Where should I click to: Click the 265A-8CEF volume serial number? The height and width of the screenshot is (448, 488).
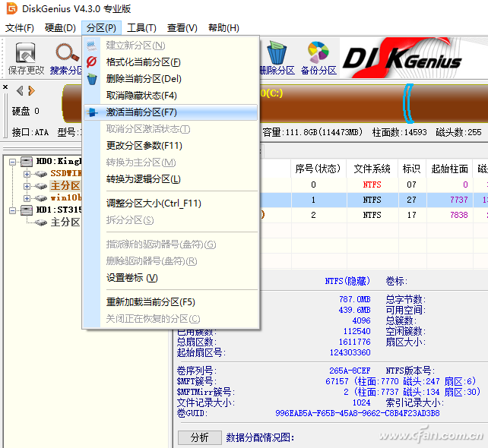coord(350,371)
